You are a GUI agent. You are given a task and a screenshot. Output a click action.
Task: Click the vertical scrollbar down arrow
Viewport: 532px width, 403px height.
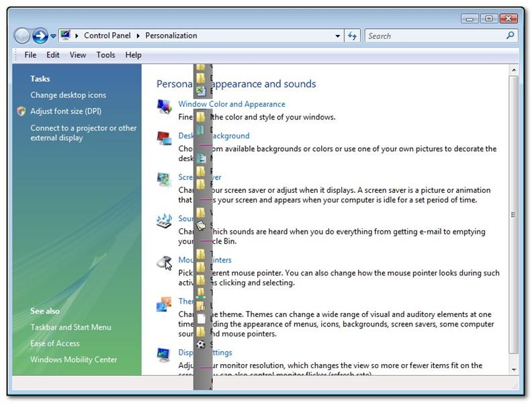pyautogui.click(x=514, y=369)
